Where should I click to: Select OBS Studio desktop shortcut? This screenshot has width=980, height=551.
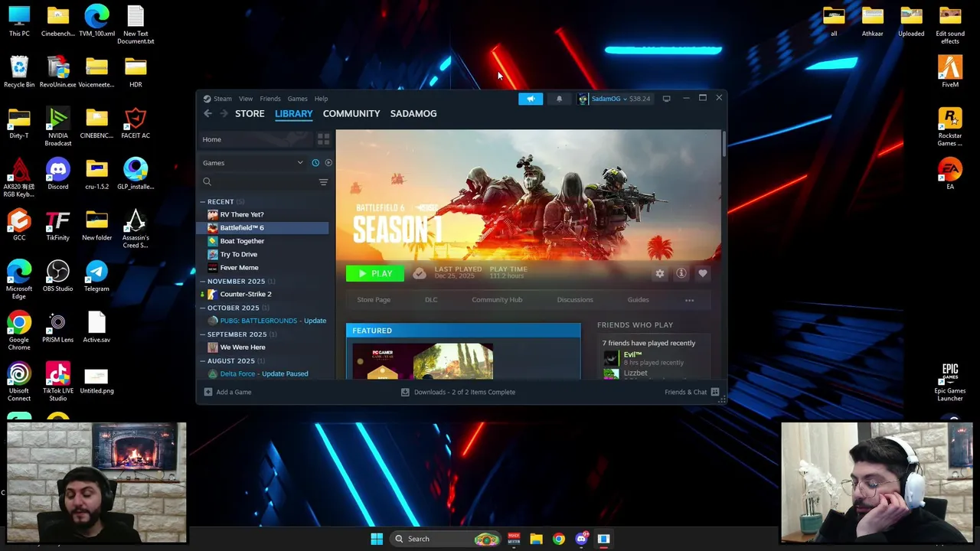tap(58, 276)
